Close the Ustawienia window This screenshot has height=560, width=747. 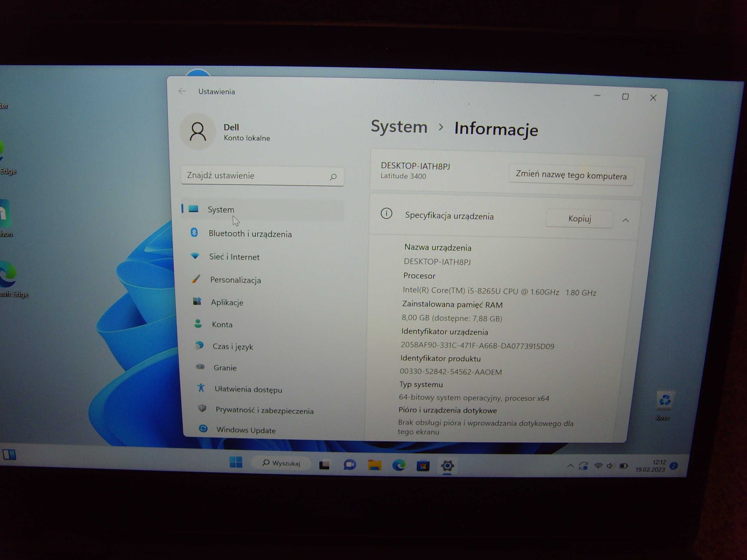click(x=653, y=98)
